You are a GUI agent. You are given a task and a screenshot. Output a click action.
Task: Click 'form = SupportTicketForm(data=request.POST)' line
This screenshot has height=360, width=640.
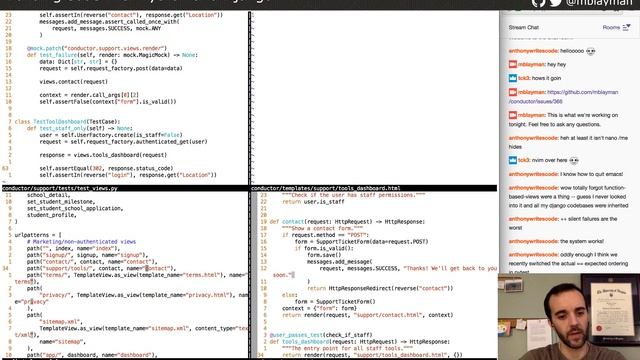tap(362, 242)
